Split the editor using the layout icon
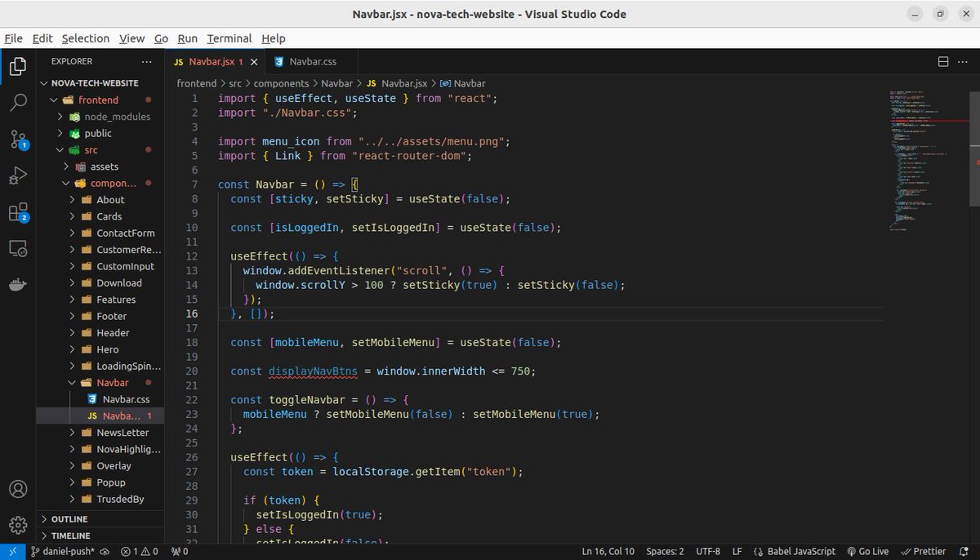The image size is (980, 560). pyautogui.click(x=942, y=62)
